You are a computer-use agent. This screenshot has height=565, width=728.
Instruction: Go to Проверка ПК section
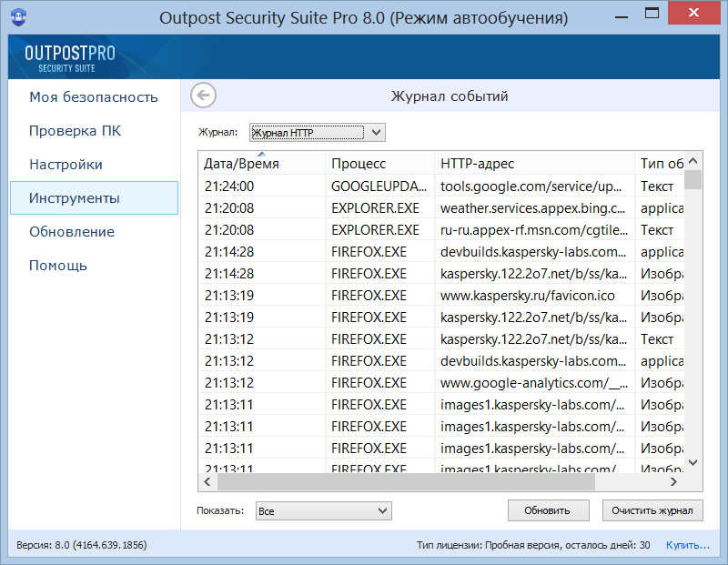tap(75, 131)
